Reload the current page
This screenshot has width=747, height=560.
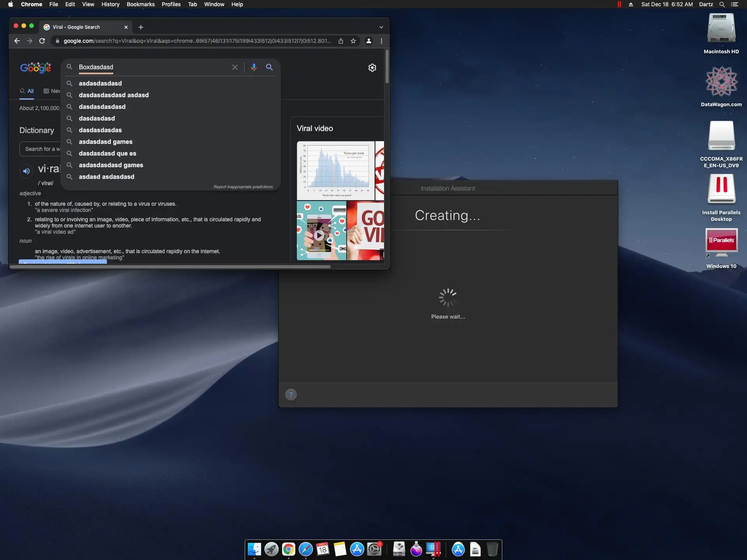click(x=42, y=41)
